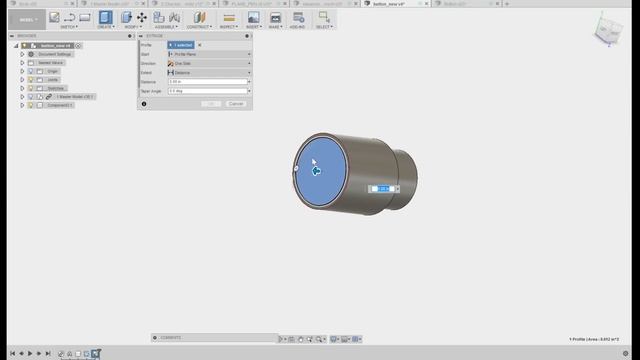Select the Press Pull icon in Modify group
This screenshot has width=640, height=360.
[126, 17]
